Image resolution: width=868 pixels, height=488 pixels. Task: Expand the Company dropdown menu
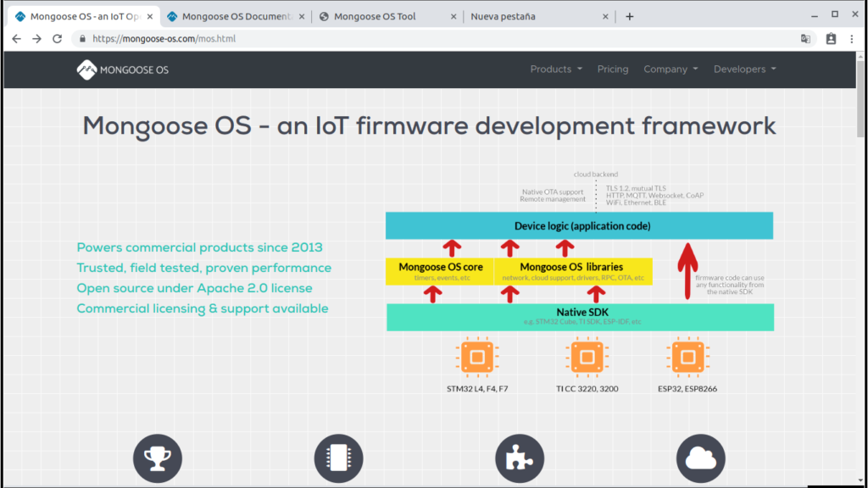point(670,69)
